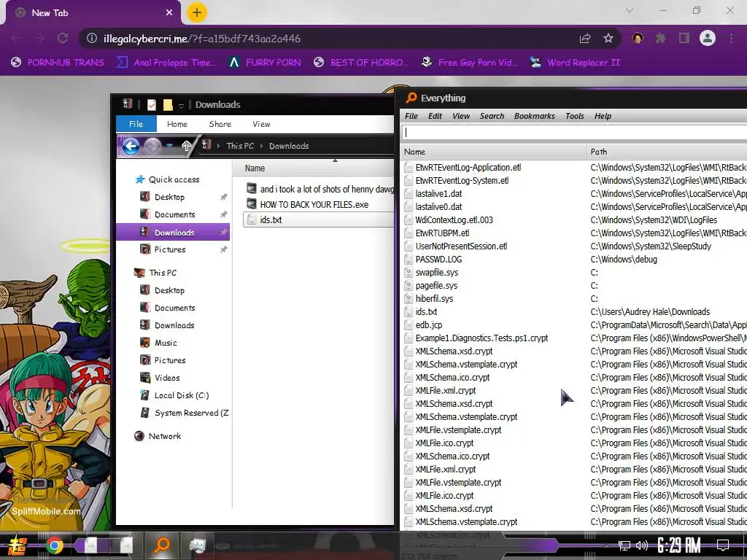The width and height of the screenshot is (747, 560).
Task: Open the Help menu in Everything
Action: click(x=603, y=116)
